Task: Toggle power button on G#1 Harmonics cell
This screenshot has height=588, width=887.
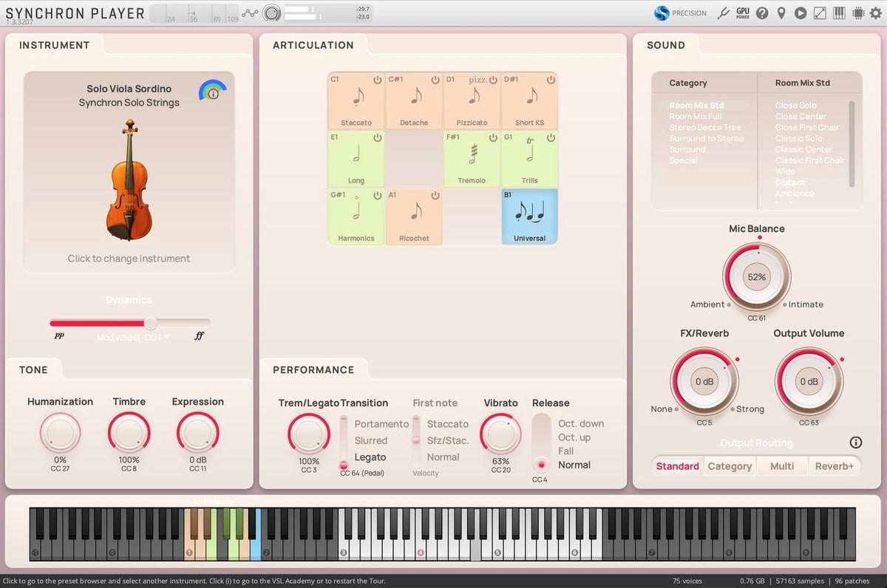Action: 377,195
